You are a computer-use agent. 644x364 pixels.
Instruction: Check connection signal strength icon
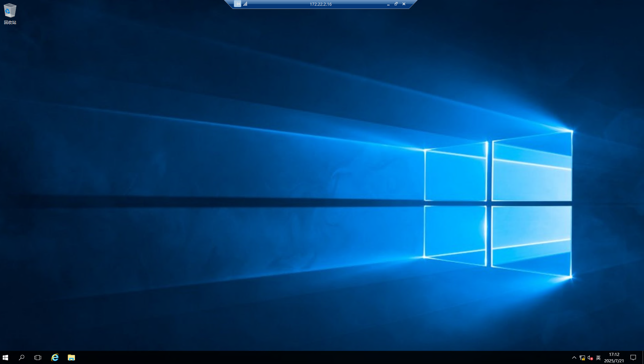245,4
